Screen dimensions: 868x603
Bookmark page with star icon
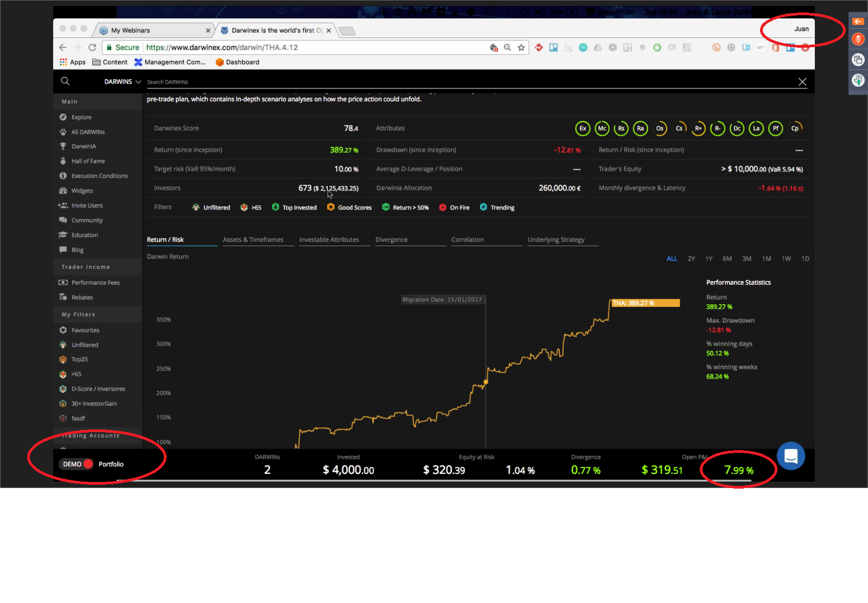[521, 48]
